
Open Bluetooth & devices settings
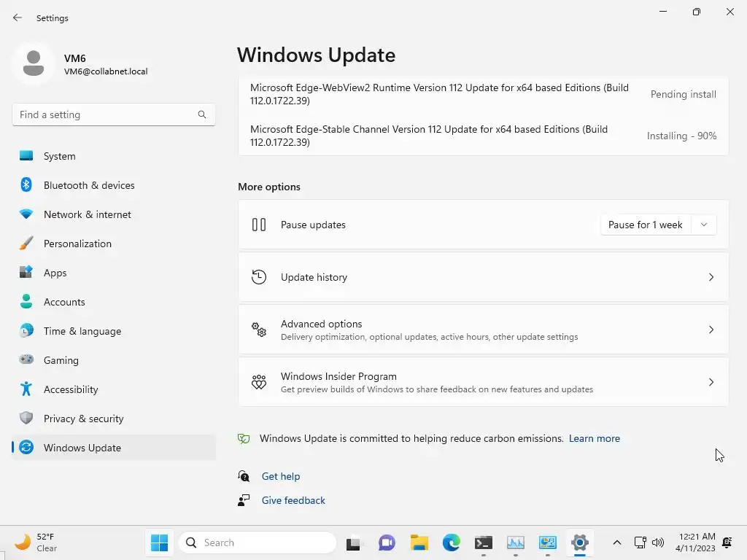114,184
